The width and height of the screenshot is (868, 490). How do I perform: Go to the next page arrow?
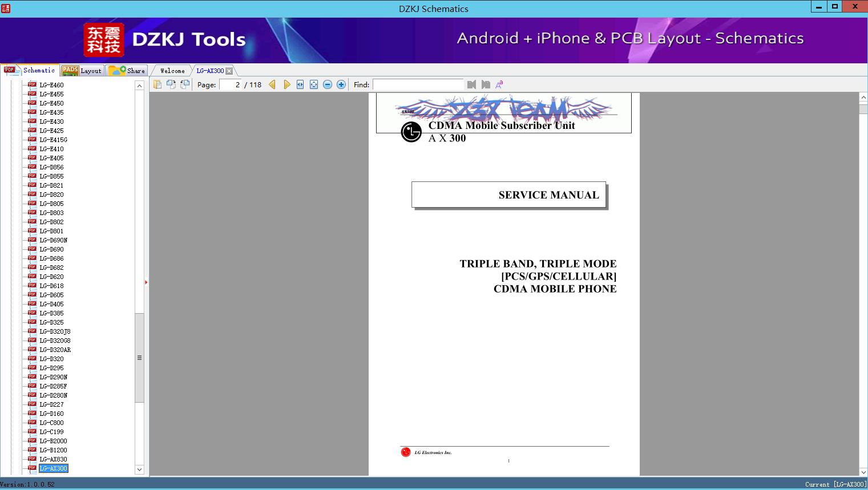(x=286, y=84)
